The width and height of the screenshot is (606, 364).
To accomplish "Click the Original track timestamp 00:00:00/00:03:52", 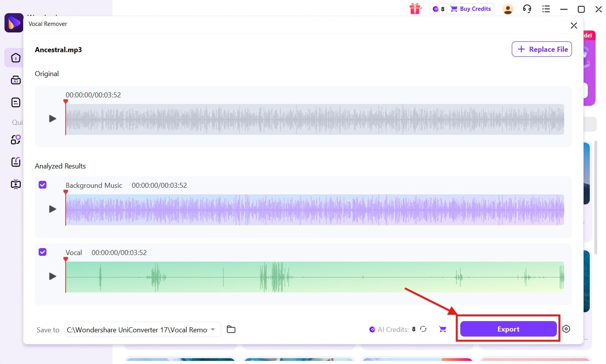I will pos(93,95).
